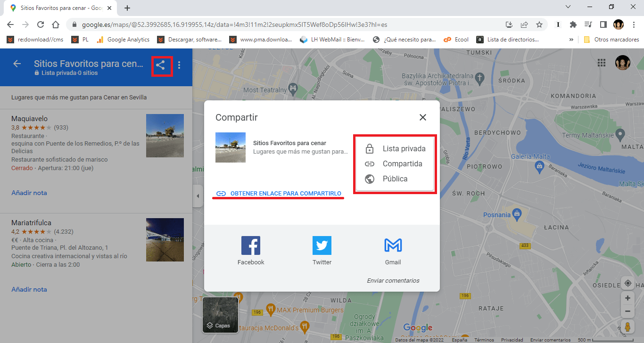The width and height of the screenshot is (644, 343).
Task: Open the Google apps grid
Action: (602, 63)
